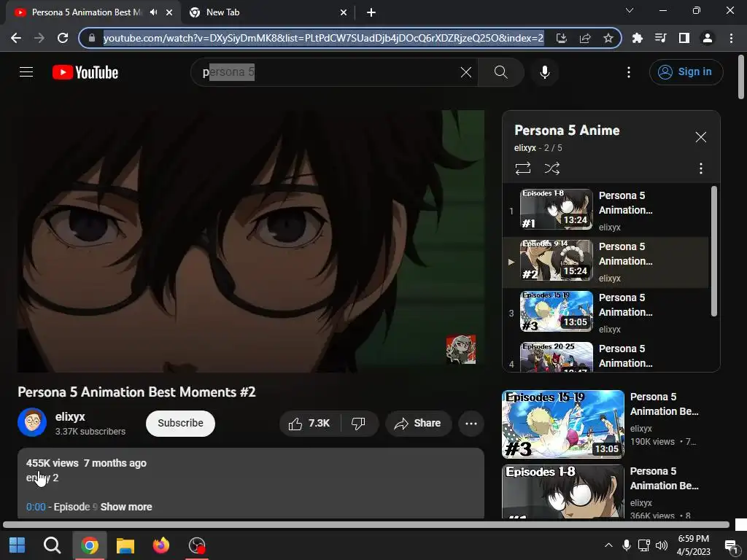747x560 pixels.
Task: Go to YouTube home via logo
Action: point(85,72)
